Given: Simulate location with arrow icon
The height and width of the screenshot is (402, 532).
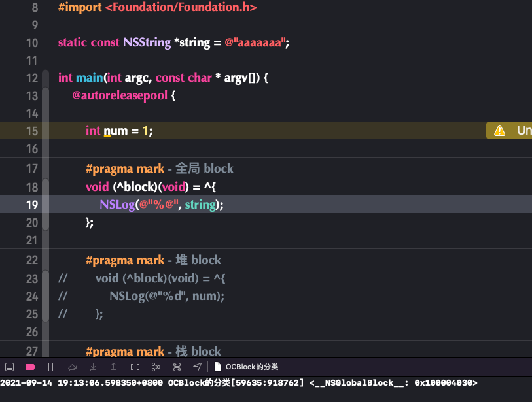Looking at the screenshot, I should pos(198,367).
